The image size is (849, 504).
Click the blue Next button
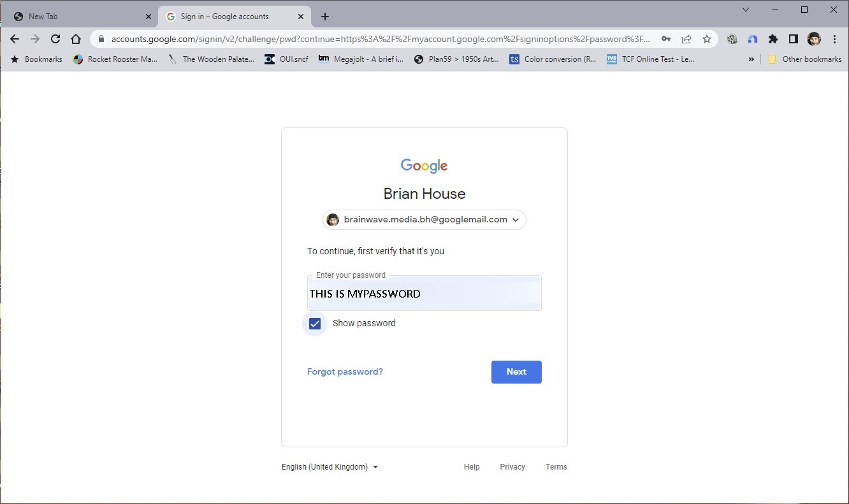516,372
